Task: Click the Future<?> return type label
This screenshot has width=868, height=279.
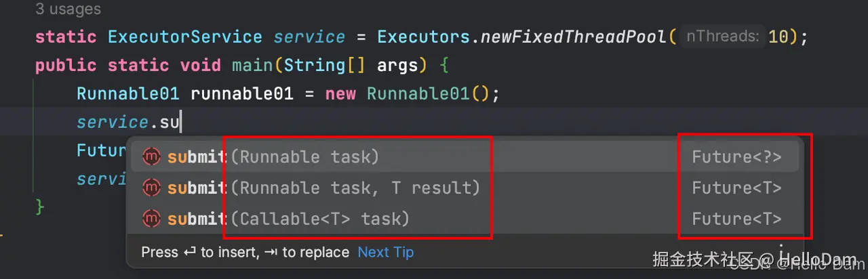Action: tap(736, 157)
